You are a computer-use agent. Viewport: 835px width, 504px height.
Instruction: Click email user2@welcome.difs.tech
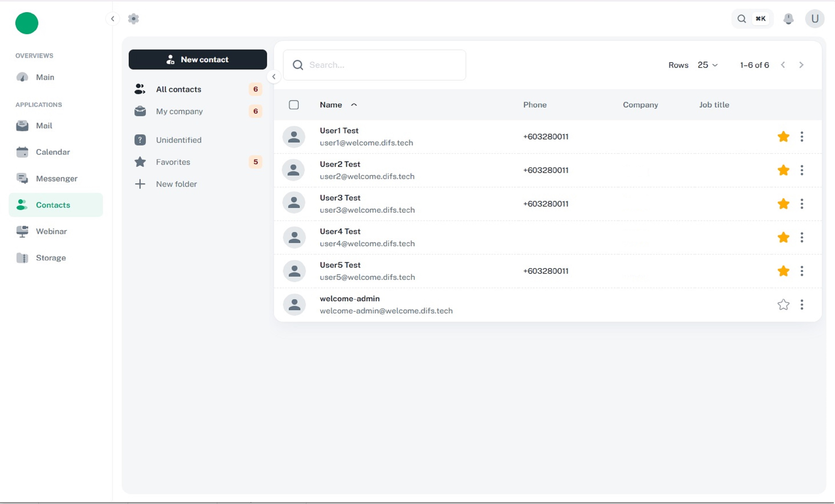tap(367, 176)
